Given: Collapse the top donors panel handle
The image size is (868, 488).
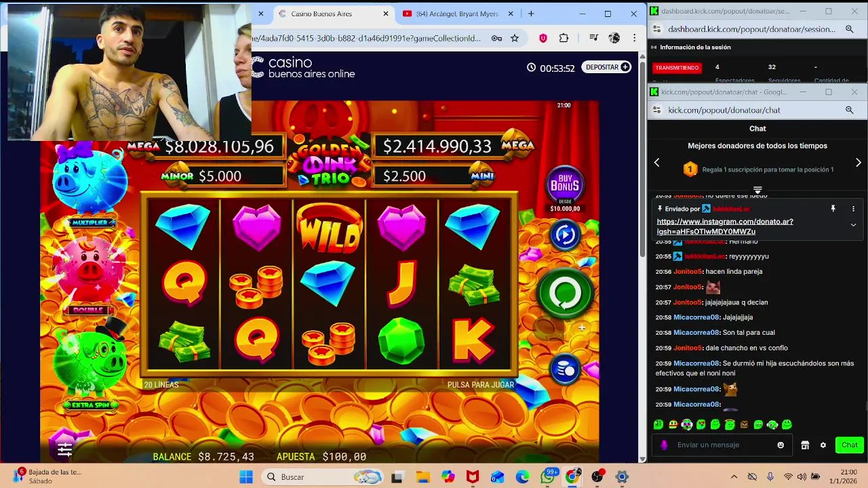Looking at the screenshot, I should [757, 190].
